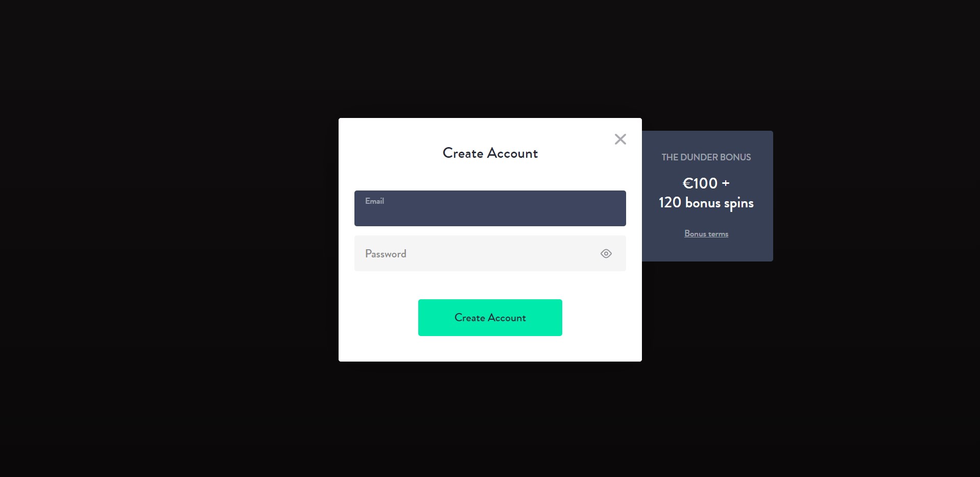Viewport: 980px width, 477px height.
Task: Click the Create Account dialog heading
Action: [x=490, y=153]
